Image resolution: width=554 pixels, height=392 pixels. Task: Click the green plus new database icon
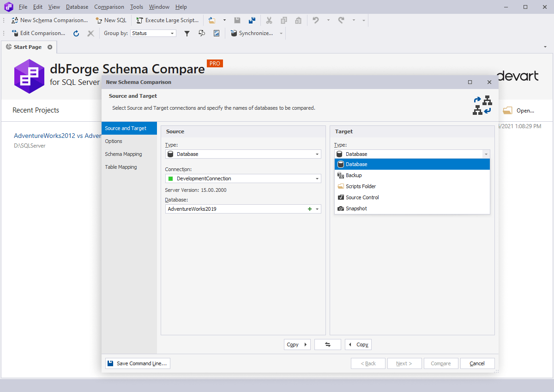point(310,209)
